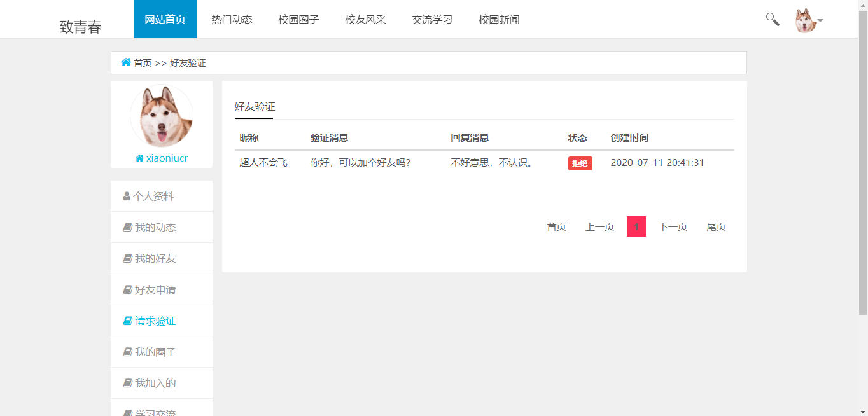This screenshot has width=868, height=416.
Task: Click 首页 breadcrumb link
Action: coord(143,63)
